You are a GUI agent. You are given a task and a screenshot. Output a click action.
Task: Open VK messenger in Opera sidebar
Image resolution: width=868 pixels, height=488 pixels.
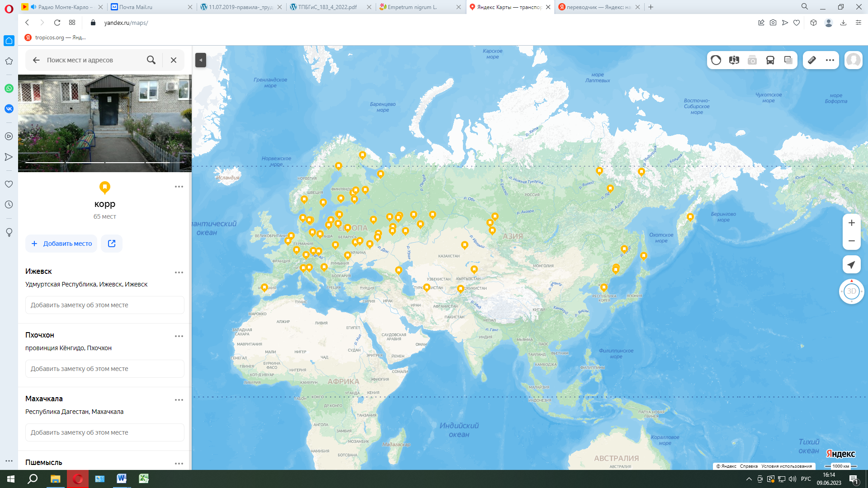point(9,108)
